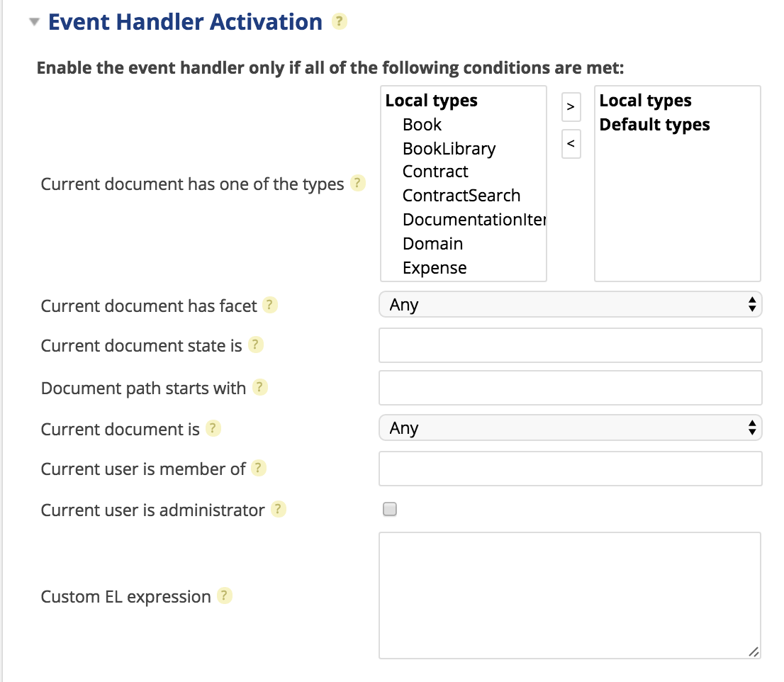Select Contract in the Local types list
The width and height of the screenshot is (784, 682).
(435, 172)
